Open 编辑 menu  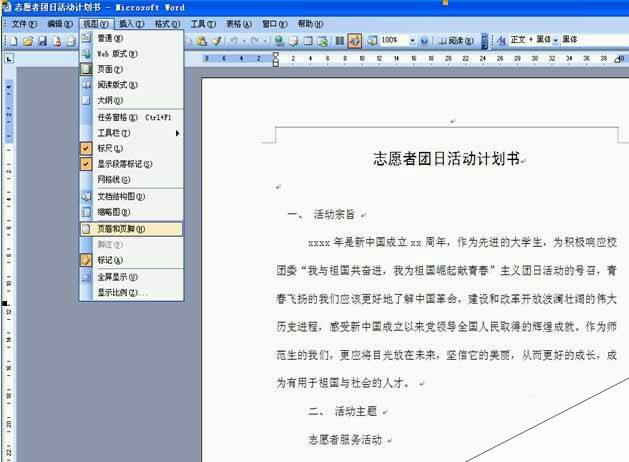(x=60, y=24)
